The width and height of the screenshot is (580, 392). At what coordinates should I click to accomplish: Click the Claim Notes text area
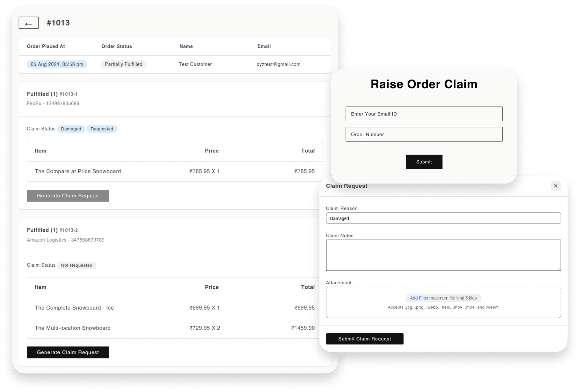tap(443, 255)
